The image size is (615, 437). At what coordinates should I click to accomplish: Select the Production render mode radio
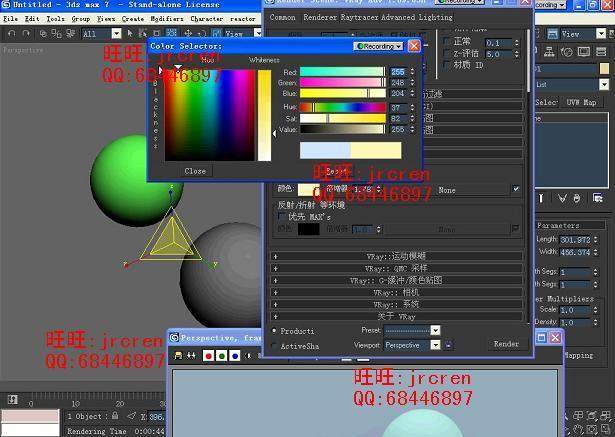[x=274, y=330]
